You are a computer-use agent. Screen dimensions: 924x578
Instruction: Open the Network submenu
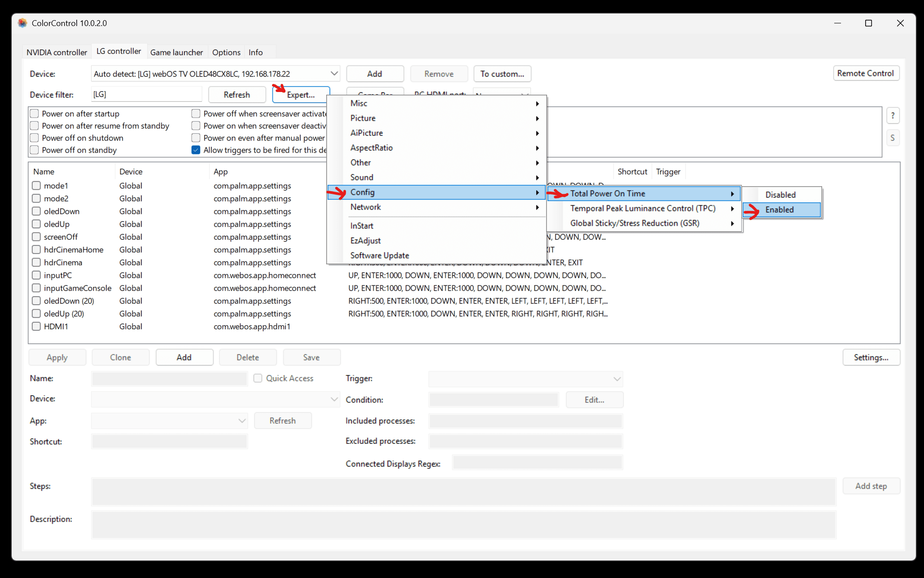pos(436,207)
